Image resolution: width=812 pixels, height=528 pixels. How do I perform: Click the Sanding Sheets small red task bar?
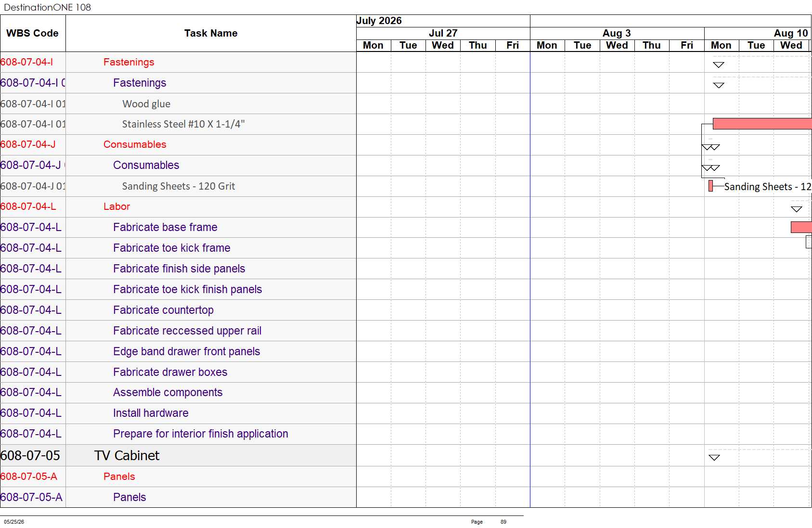[710, 186]
